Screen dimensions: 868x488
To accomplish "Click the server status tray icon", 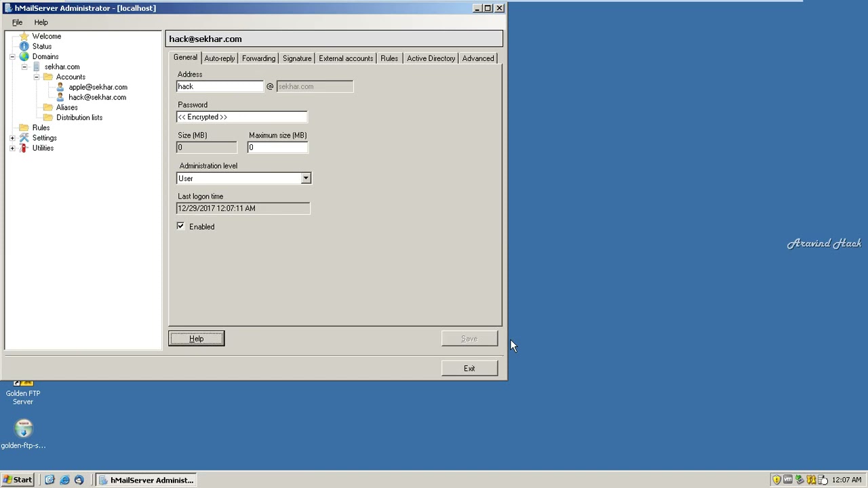I will tap(823, 480).
